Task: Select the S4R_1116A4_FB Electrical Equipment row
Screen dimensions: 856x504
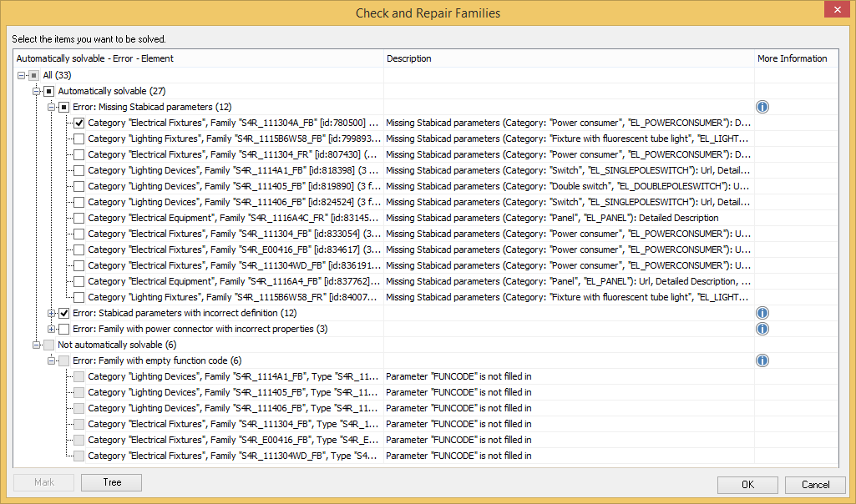Action: pyautogui.click(x=425, y=281)
